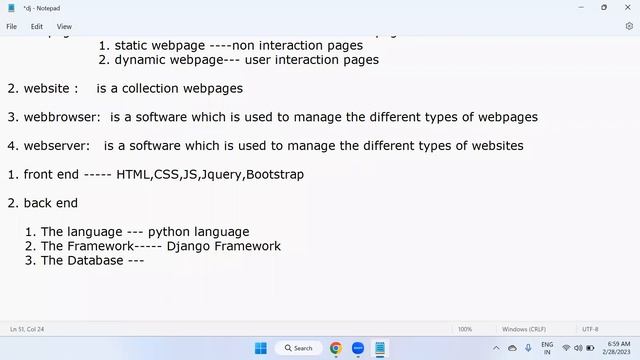Open OneDrive cloud tray icon
This screenshot has height=360, width=640.
[512, 348]
